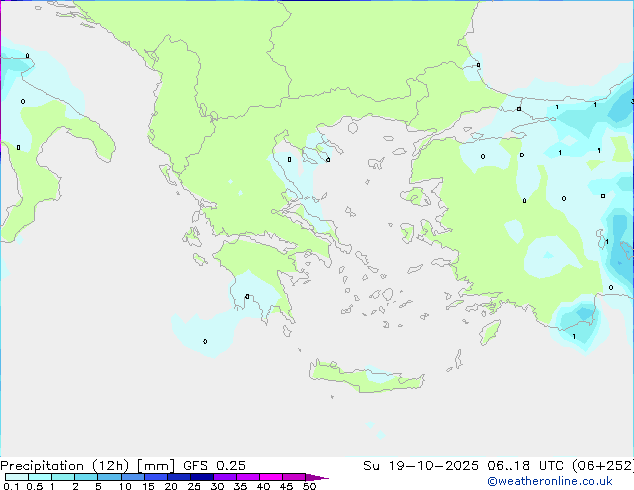Click the 0 value on Bulgarian Black Sea coast
Viewport: 634px width, 490px height.
[478, 65]
